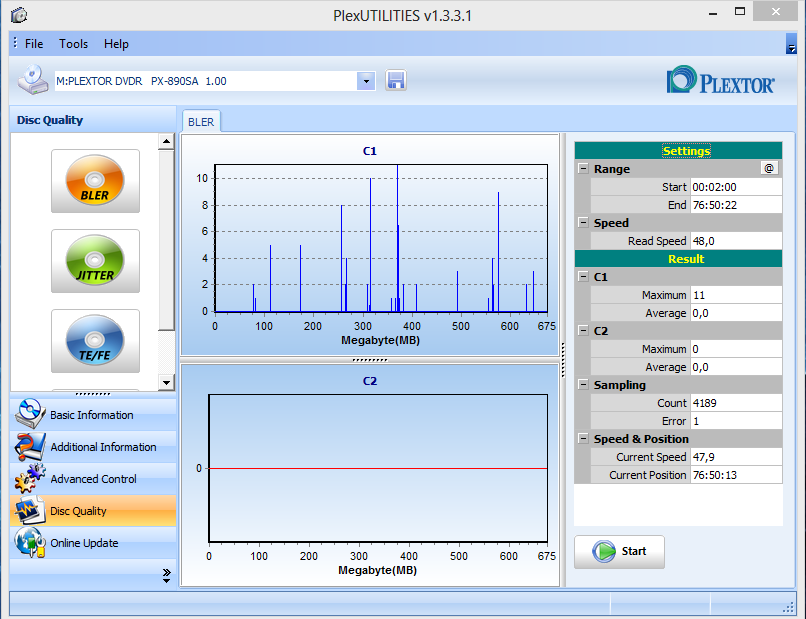Click the Sampling Error value 1
Screen dimensions: 806x619
click(x=736, y=421)
